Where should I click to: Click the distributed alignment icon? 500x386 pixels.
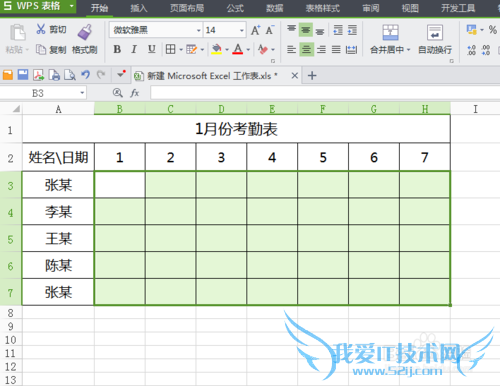click(351, 50)
